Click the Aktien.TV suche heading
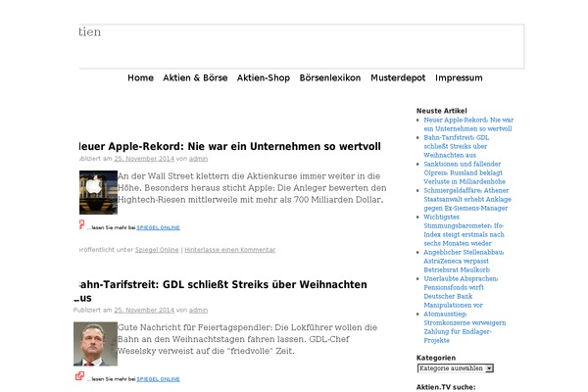 [446, 387]
